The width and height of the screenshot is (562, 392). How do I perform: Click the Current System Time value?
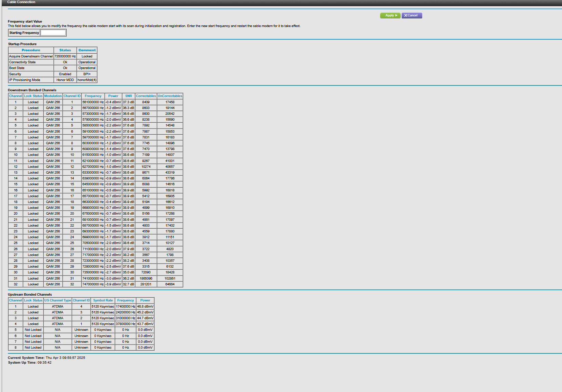tap(65, 358)
